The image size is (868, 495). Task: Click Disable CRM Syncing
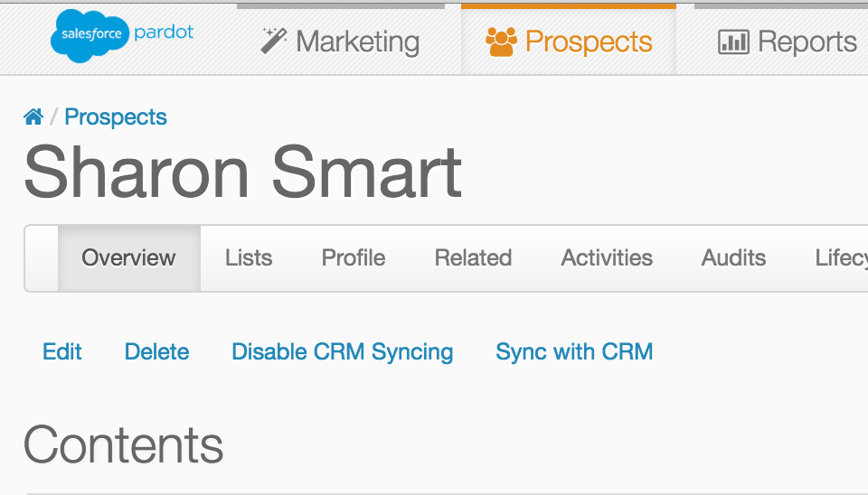click(343, 351)
